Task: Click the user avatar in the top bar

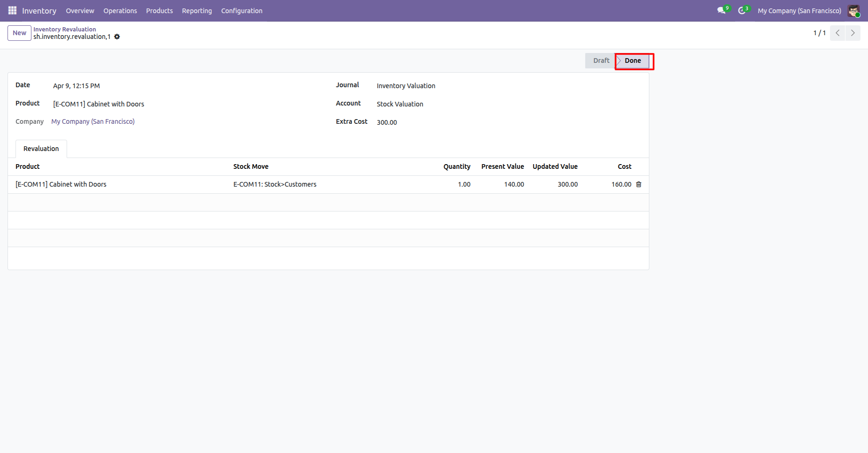Action: point(853,11)
